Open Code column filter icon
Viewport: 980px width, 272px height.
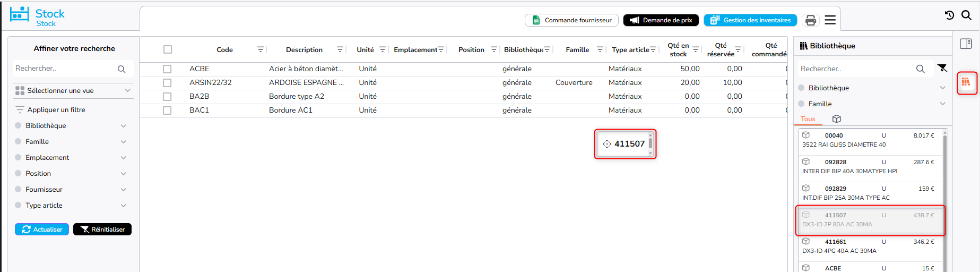(x=261, y=49)
